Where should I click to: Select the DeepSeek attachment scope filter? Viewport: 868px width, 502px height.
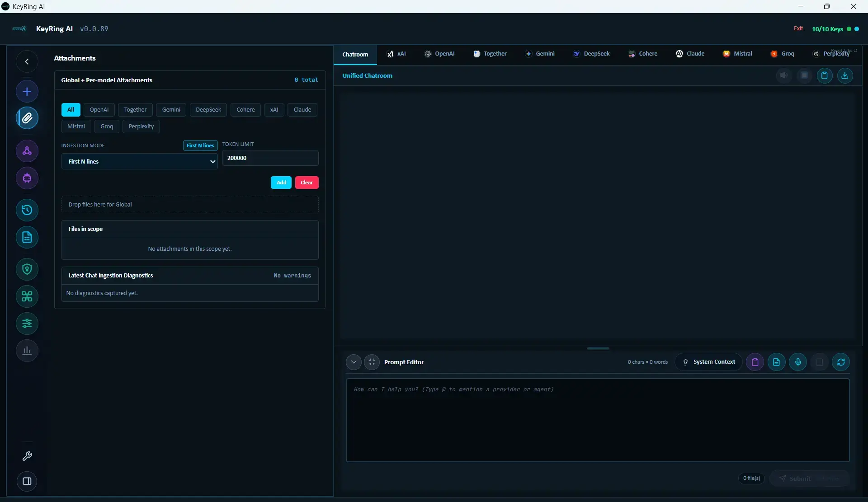208,110
